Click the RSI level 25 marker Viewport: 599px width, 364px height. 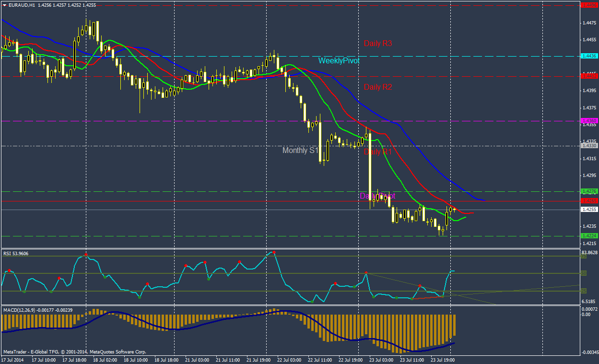pos(584,291)
